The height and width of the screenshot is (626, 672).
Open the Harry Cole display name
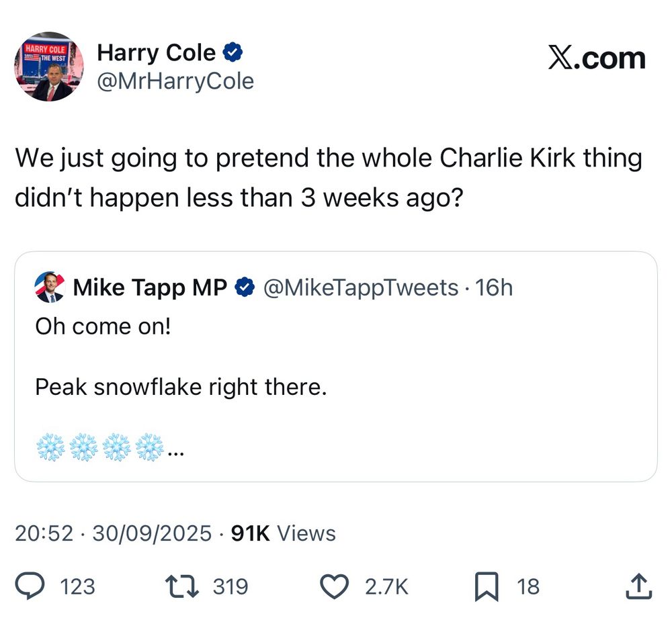click(x=157, y=52)
